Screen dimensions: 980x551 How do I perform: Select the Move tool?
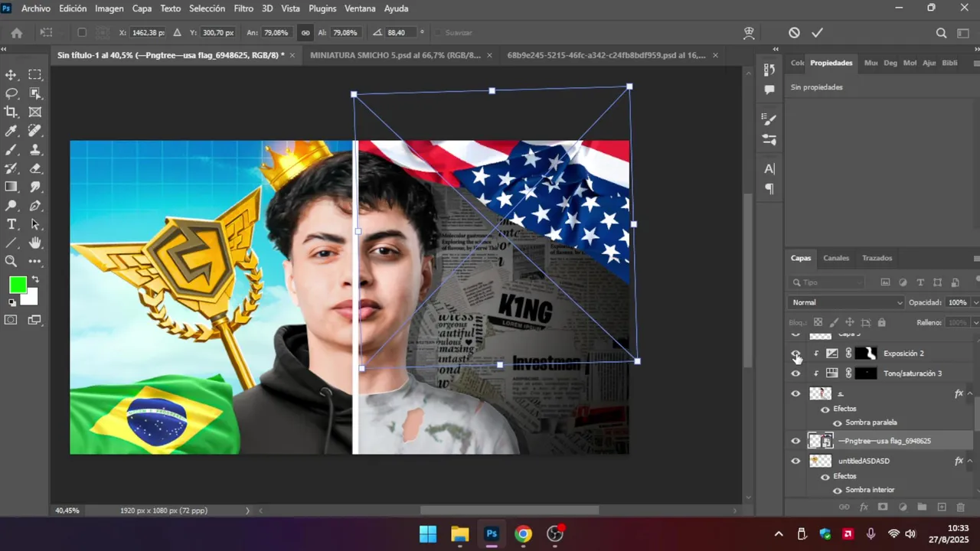11,75
